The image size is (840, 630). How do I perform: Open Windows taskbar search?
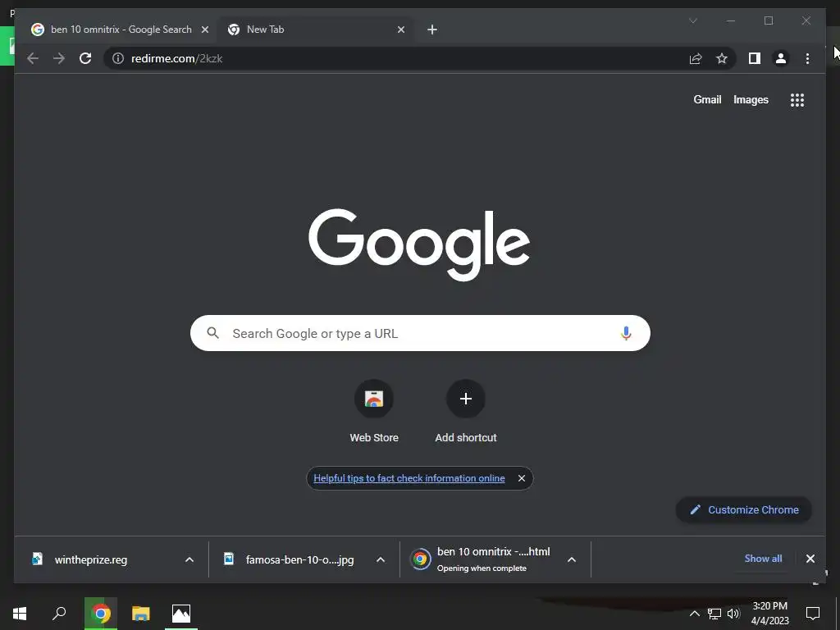tap(59, 614)
